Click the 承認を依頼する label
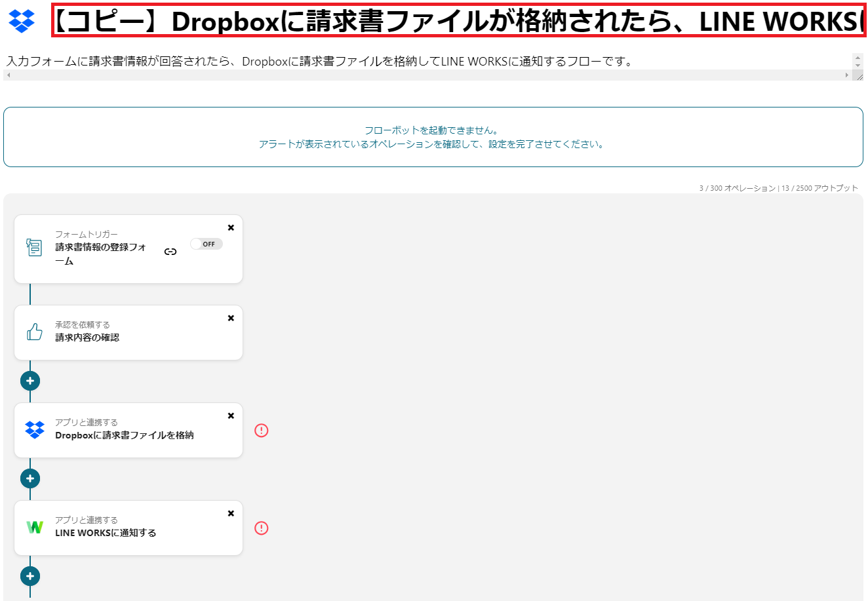Viewport: 868px width, 601px height. [x=83, y=325]
